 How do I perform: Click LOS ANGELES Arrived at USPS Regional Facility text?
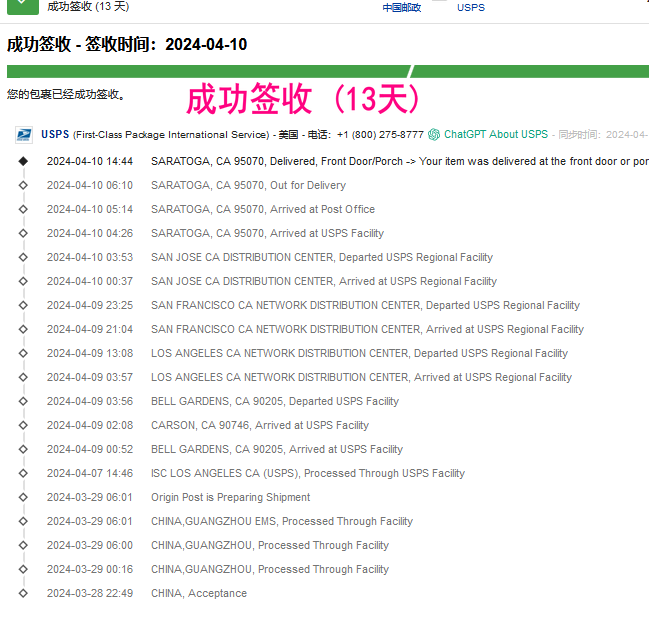pos(361,378)
